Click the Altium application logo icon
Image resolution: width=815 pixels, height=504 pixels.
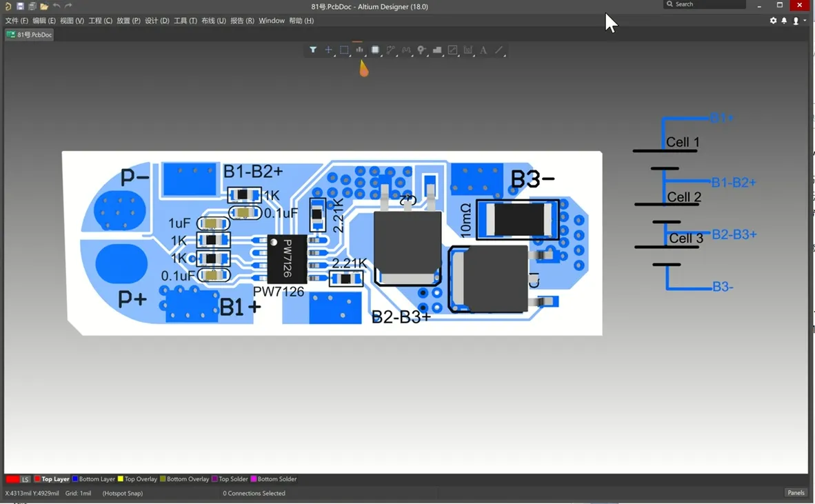(8, 6)
